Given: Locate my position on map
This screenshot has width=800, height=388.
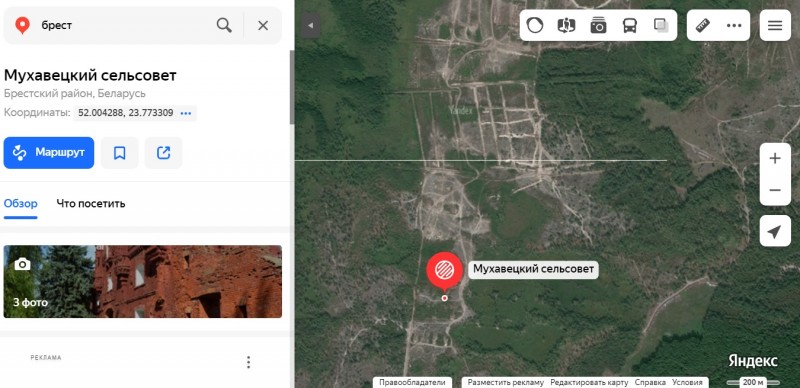Looking at the screenshot, I should 775,231.
